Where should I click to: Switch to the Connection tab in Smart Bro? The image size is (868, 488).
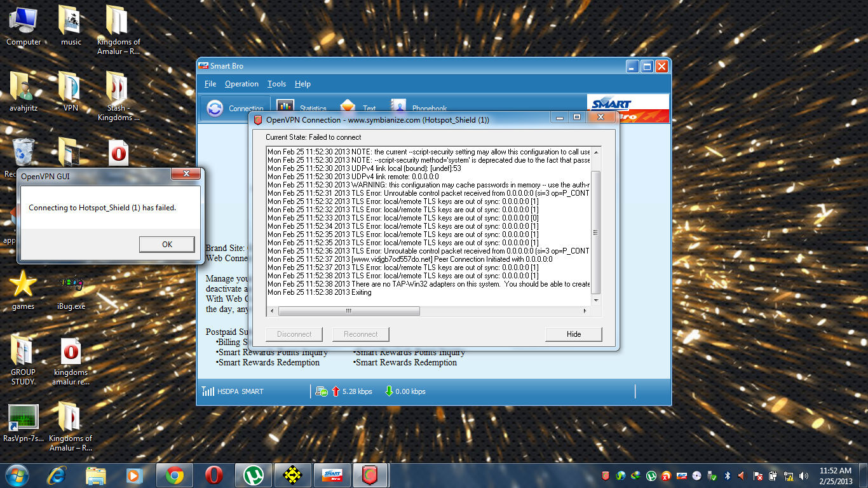pos(236,108)
